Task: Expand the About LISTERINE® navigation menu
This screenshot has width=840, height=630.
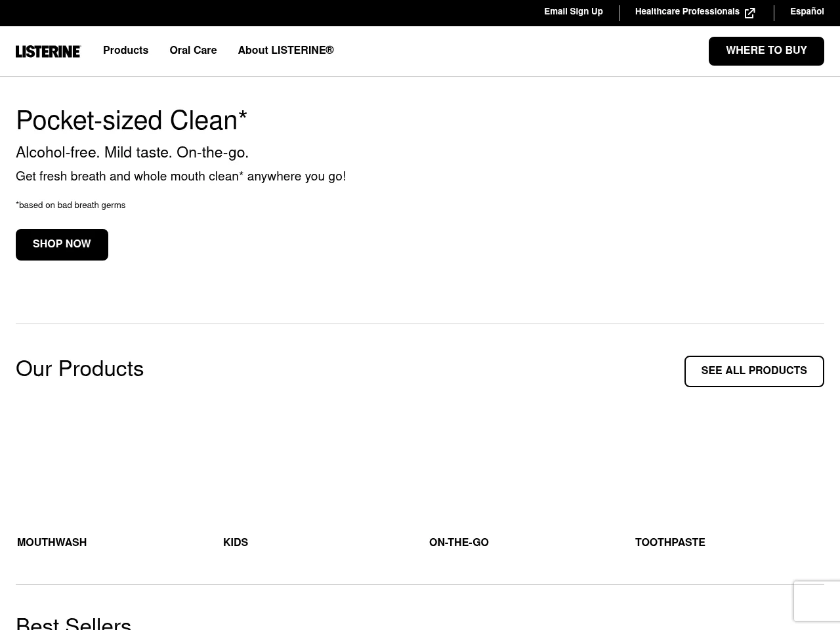Action: coord(285,51)
